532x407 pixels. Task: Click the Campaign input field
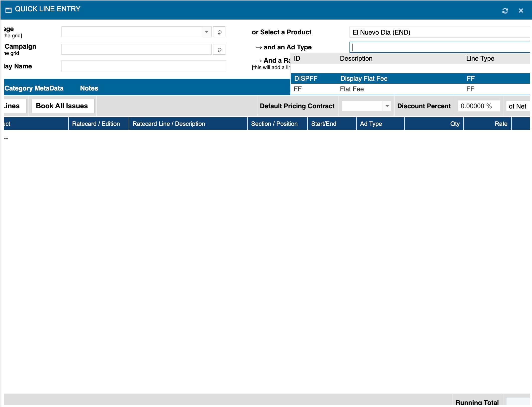click(135, 50)
